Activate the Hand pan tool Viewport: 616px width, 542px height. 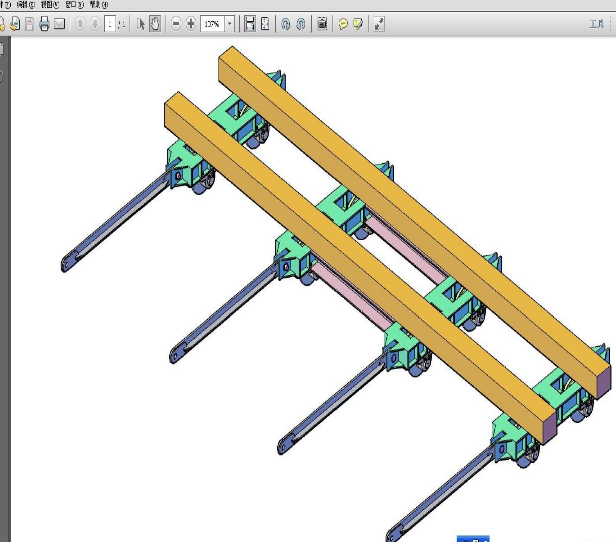(155, 24)
